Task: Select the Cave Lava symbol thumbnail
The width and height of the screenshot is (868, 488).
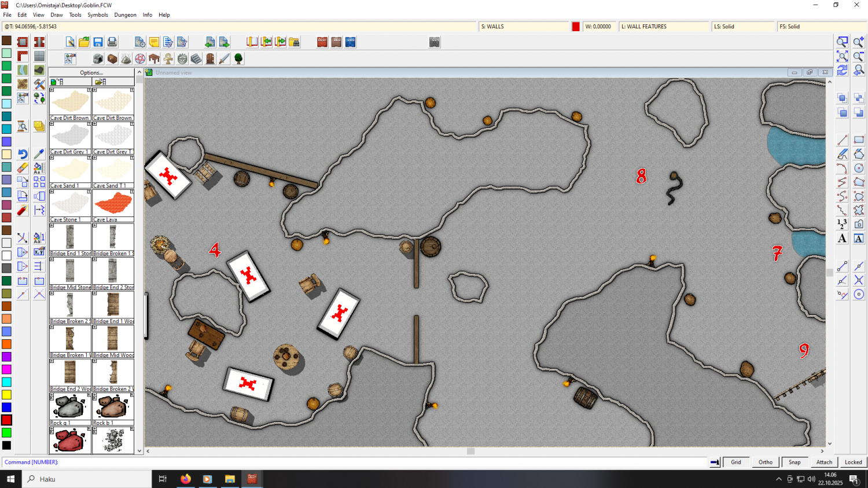Action: (x=113, y=204)
